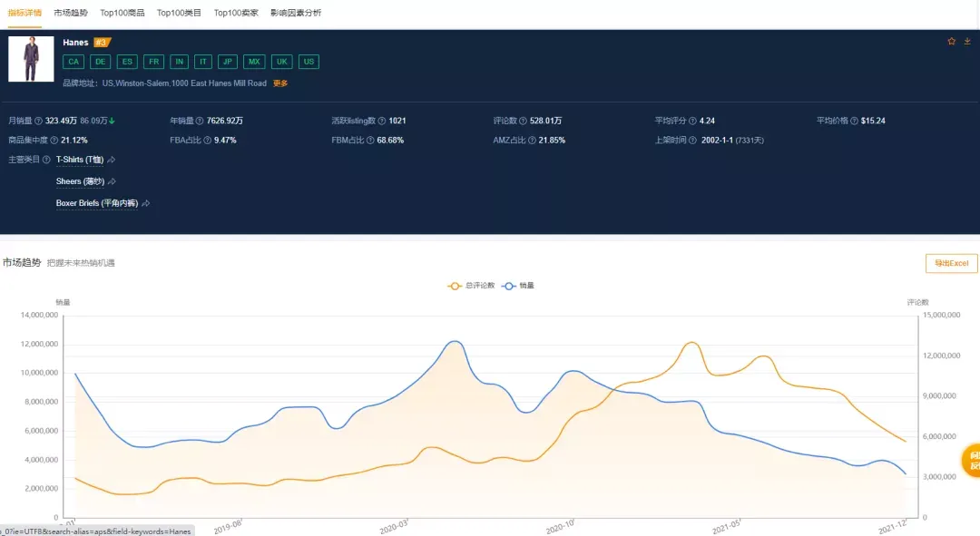Click the FBA share value 9.47%
Screen dimensions: 980x536
[x=225, y=140]
